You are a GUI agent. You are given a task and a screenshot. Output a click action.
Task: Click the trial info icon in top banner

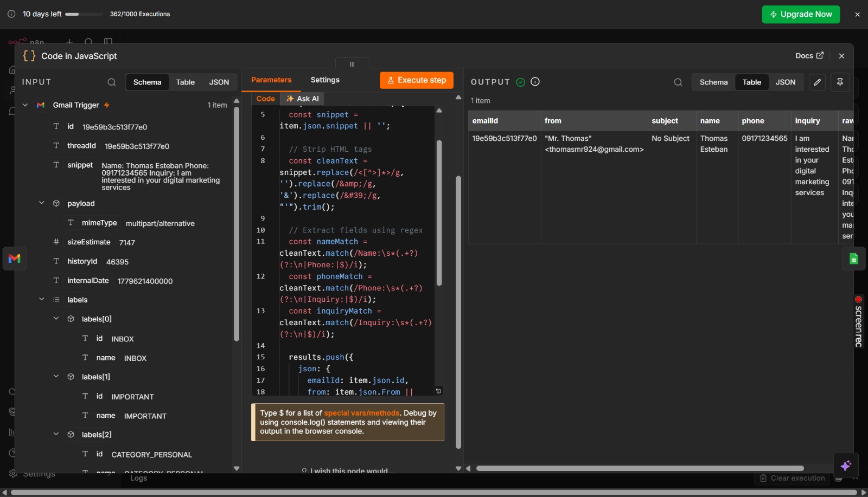click(11, 14)
